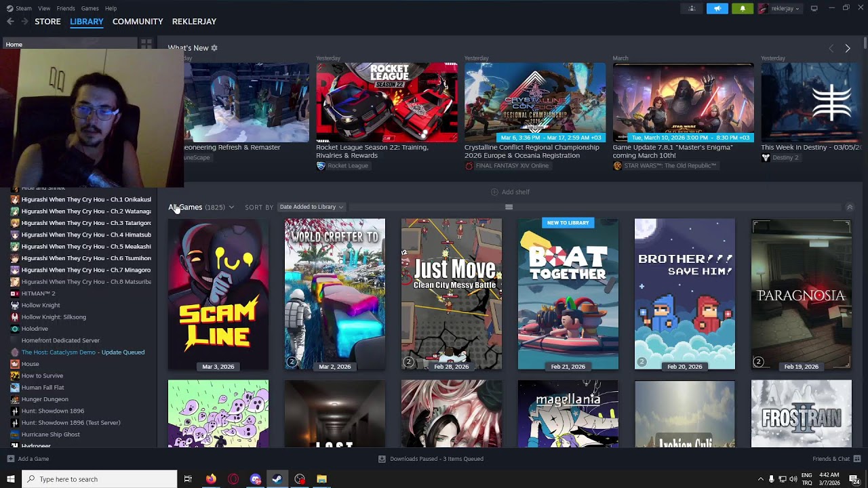Viewport: 868px width, 488px height.
Task: Click the Hunger Dungeon sidebar icon
Action: click(15, 399)
